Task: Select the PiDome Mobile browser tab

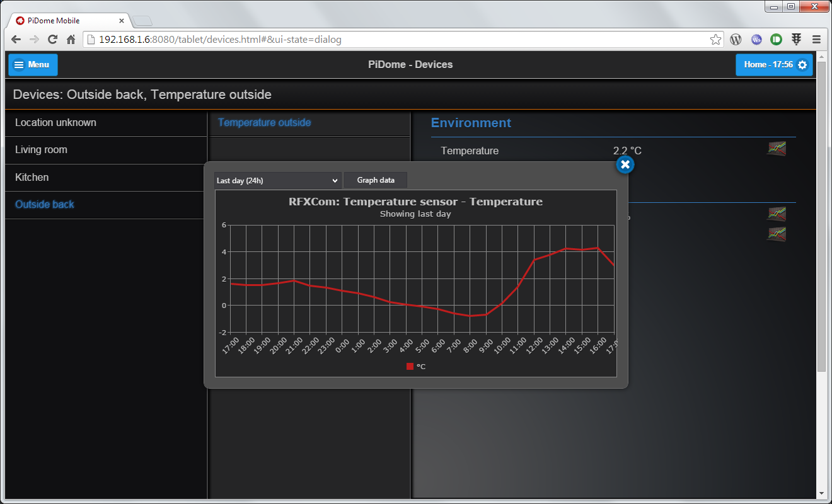Action: click(x=68, y=21)
